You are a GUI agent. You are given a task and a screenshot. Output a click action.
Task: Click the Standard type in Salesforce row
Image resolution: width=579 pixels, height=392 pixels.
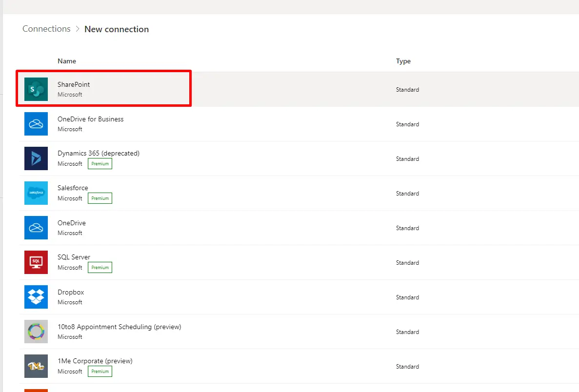[407, 194]
